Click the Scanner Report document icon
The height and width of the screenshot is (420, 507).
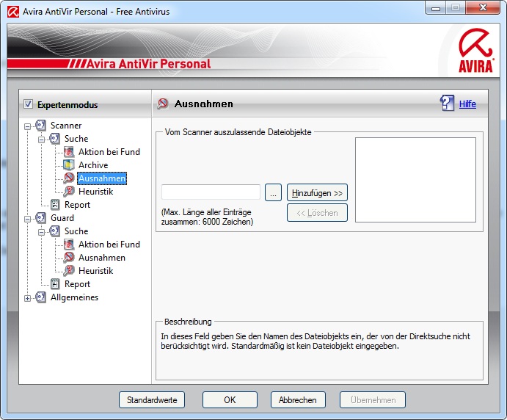point(55,205)
